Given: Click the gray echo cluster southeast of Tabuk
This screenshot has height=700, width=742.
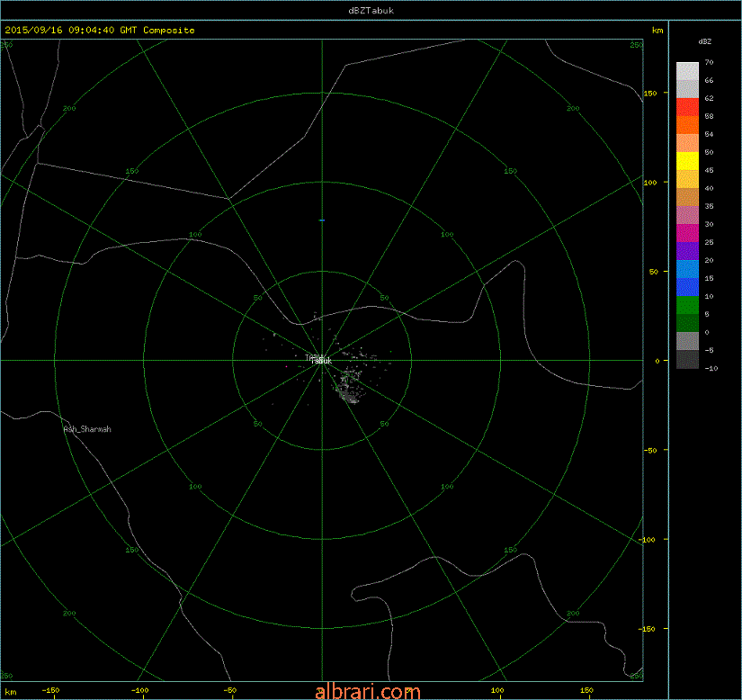Looking at the screenshot, I should [x=349, y=386].
